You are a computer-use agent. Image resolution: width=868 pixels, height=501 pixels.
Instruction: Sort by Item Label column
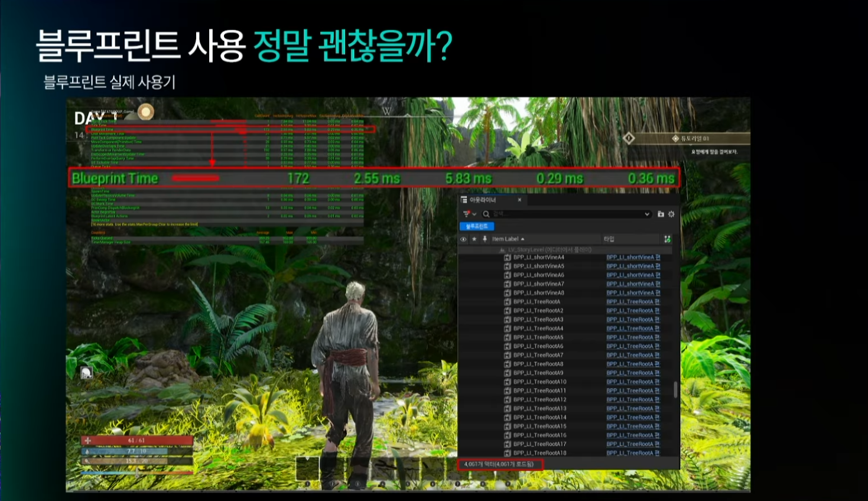coord(508,239)
